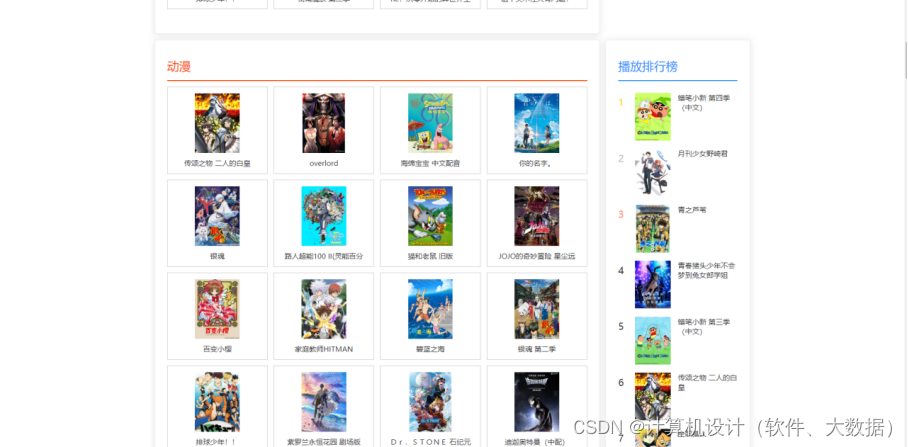Select the 银魂 first-season poster
908x447 pixels.
coord(217,216)
